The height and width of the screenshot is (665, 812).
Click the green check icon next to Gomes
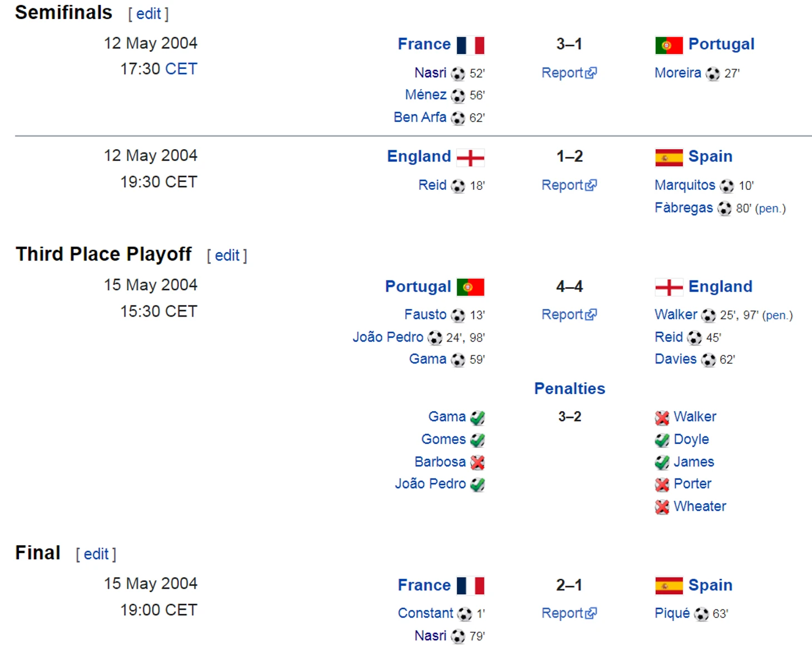(x=477, y=440)
